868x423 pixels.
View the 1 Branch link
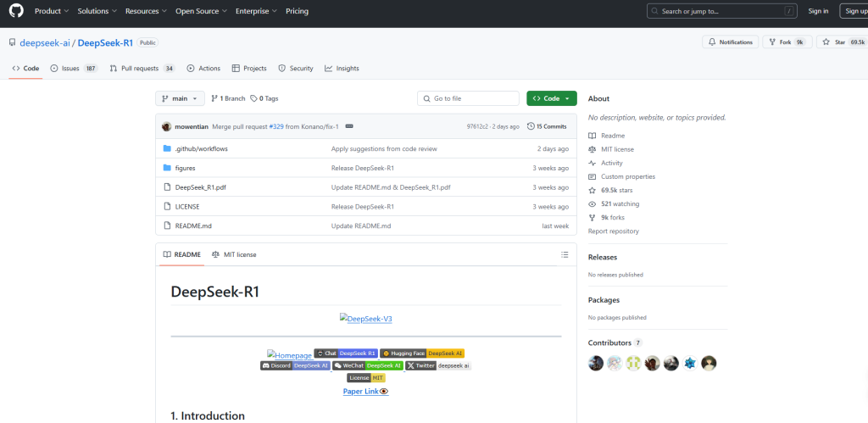(x=228, y=98)
